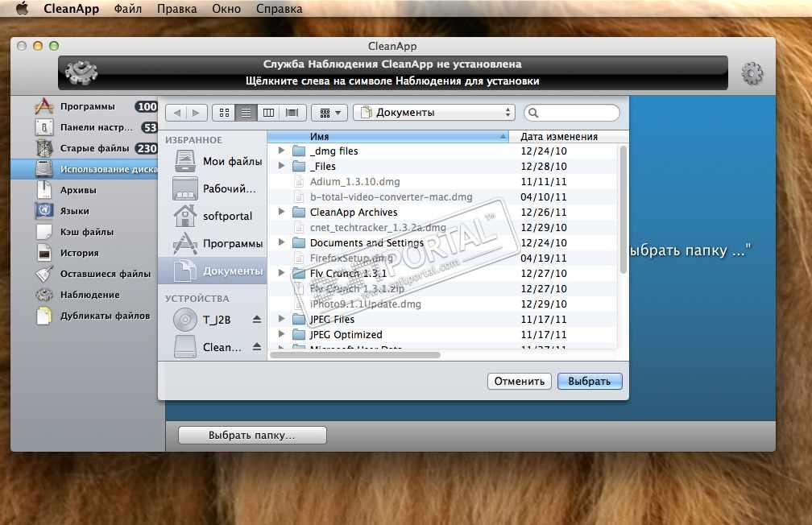Screen dimensions: 812x525
Task: Select Документы in dialog favorites
Action: tap(213, 271)
